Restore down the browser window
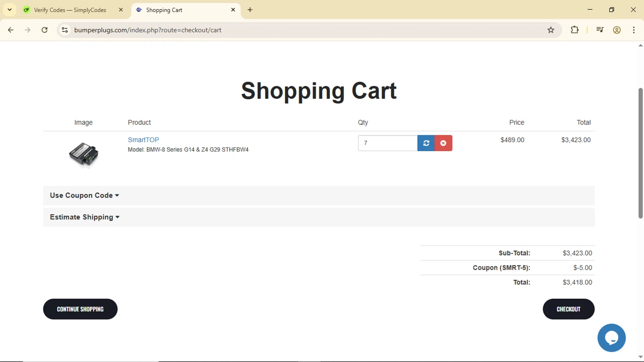 coord(611,9)
